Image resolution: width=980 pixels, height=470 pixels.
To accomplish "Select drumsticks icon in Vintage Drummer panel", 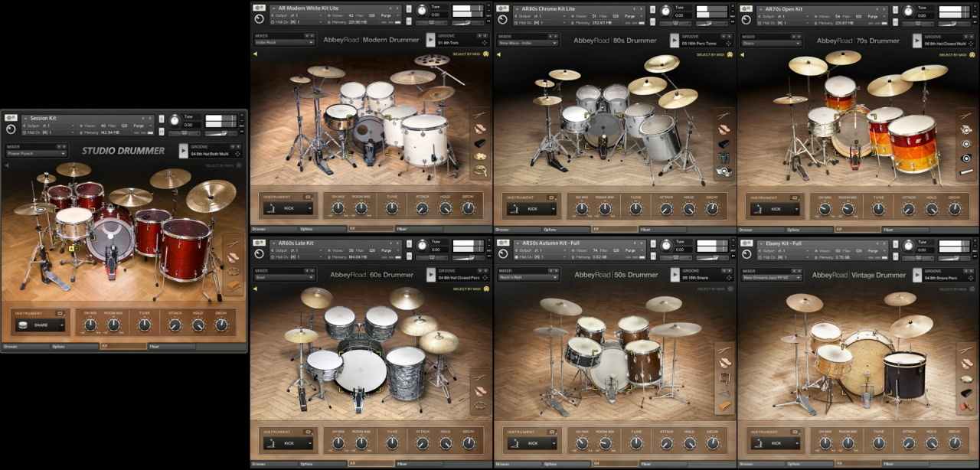I will [965, 351].
